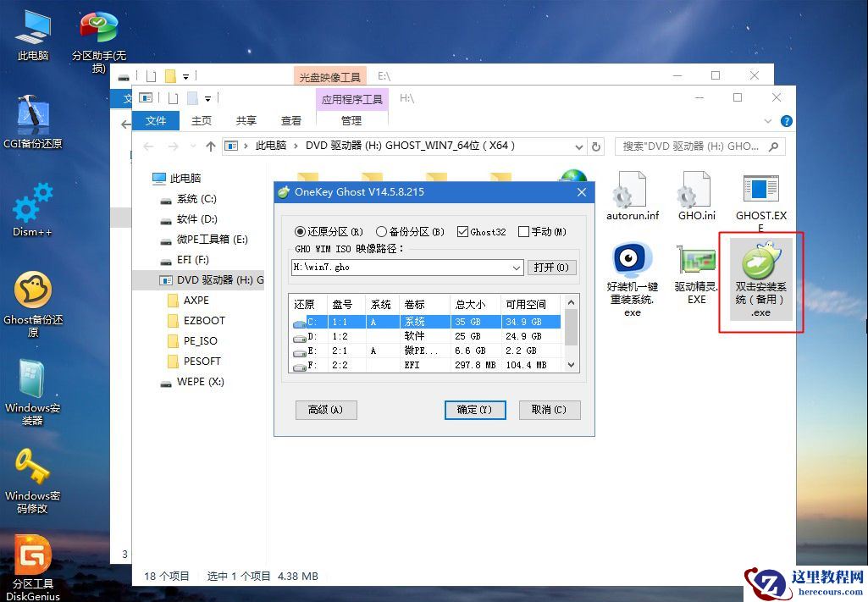Click the 确定(Y) button to confirm
868x602 pixels.
tap(475, 410)
